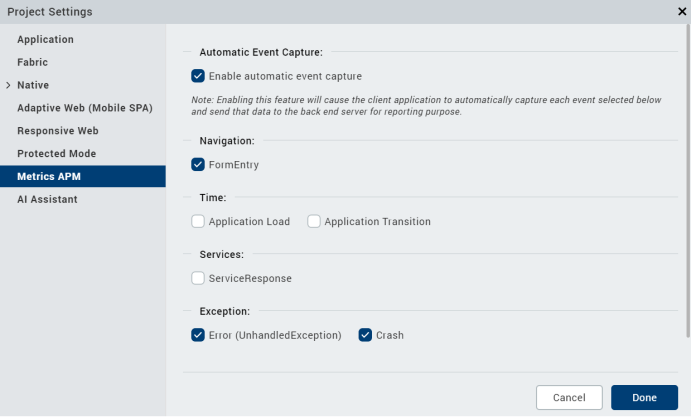The image size is (691, 419).
Task: Expand the Native settings tree item
Action: [x=8, y=85]
